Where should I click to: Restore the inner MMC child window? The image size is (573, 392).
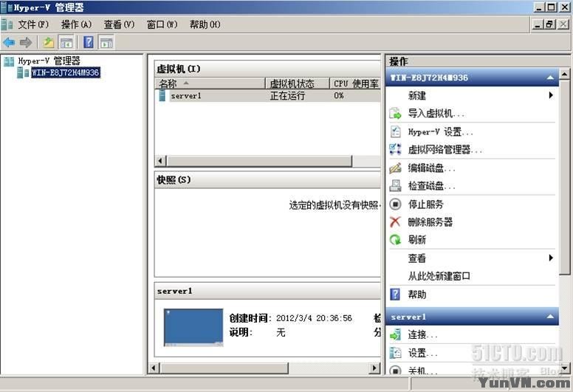549,24
